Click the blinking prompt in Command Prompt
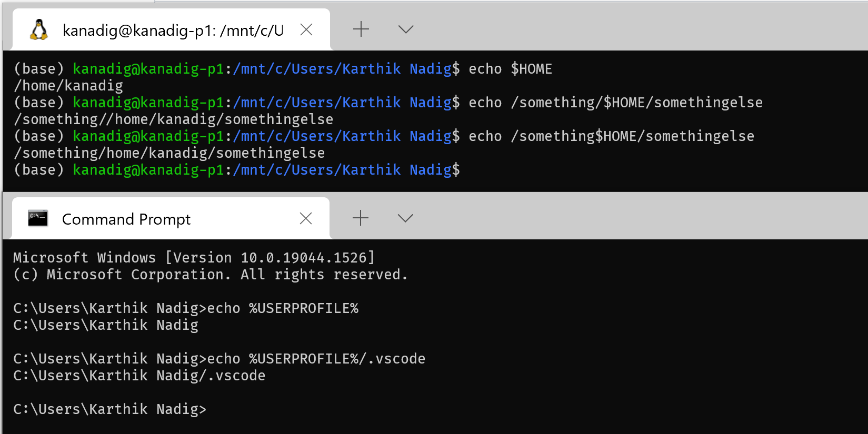 coord(213,409)
